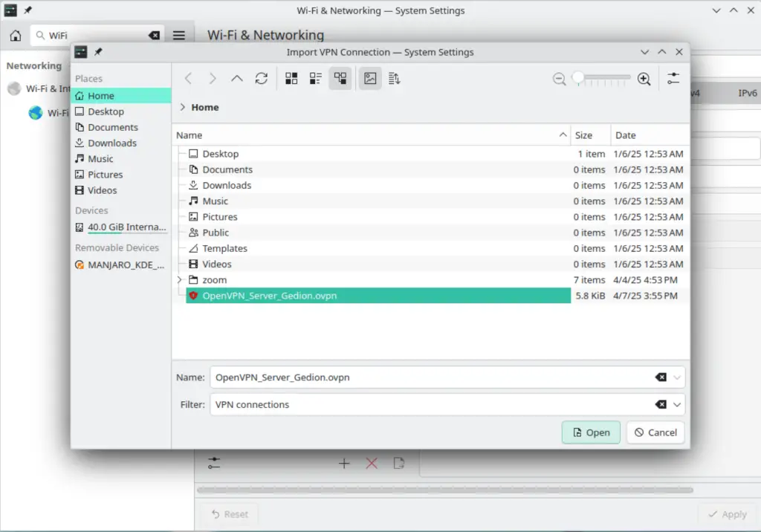Open the Name field history dropdown
761x532 pixels.
(676, 377)
